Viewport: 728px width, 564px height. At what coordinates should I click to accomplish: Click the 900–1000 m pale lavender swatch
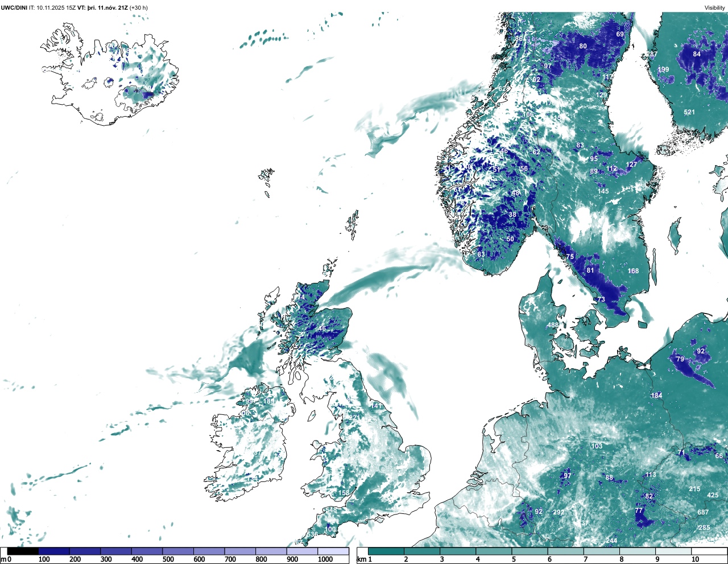302,551
